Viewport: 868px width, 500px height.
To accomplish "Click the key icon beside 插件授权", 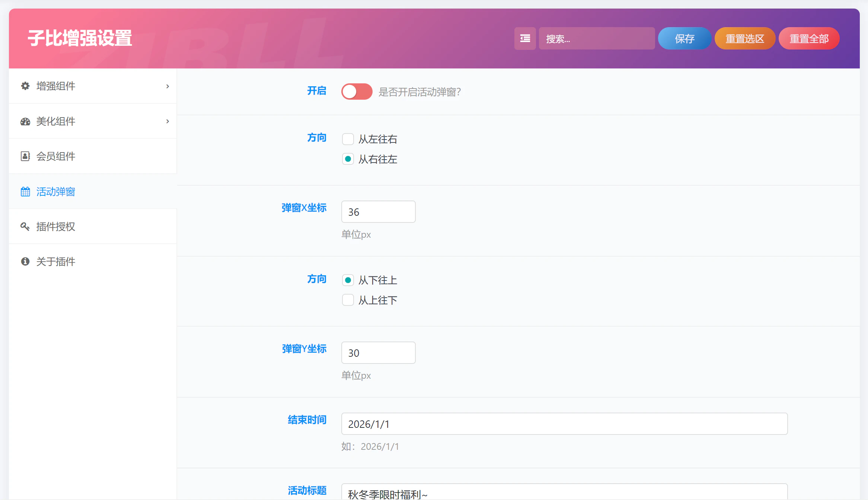I will click(x=25, y=227).
